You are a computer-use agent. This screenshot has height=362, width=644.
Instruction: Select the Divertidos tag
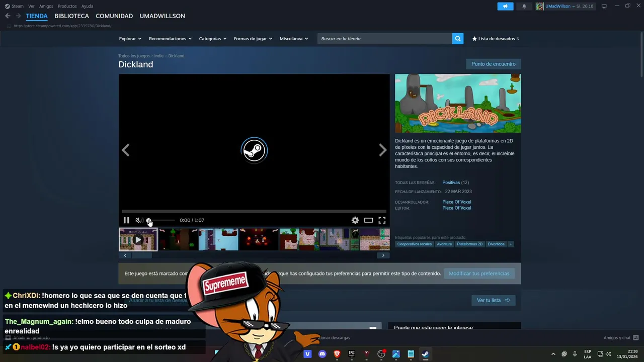coord(496,244)
